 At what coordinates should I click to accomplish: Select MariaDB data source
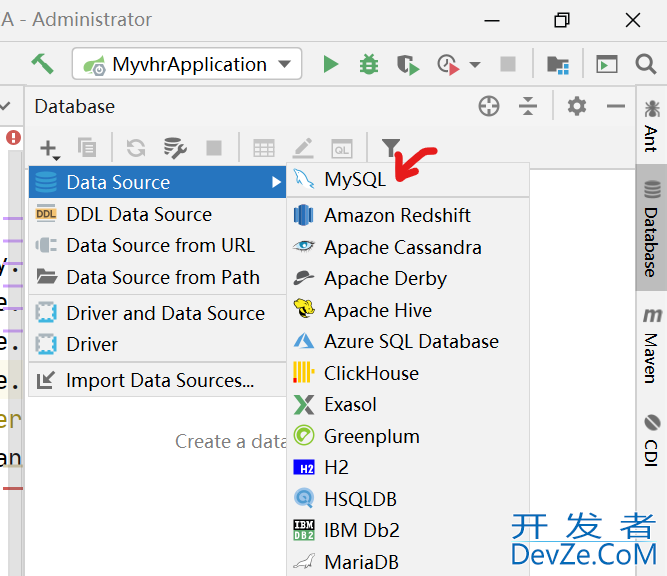408,562
